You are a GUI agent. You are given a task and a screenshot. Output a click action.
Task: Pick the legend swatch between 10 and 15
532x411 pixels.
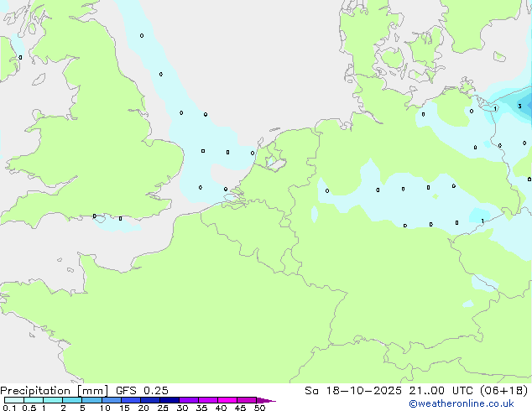pyautogui.click(x=112, y=400)
